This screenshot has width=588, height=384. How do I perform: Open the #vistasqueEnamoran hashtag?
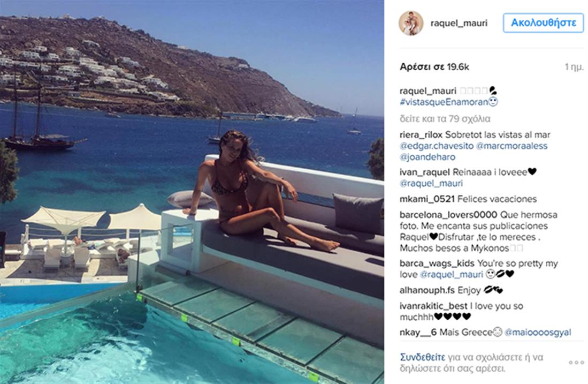coord(444,102)
